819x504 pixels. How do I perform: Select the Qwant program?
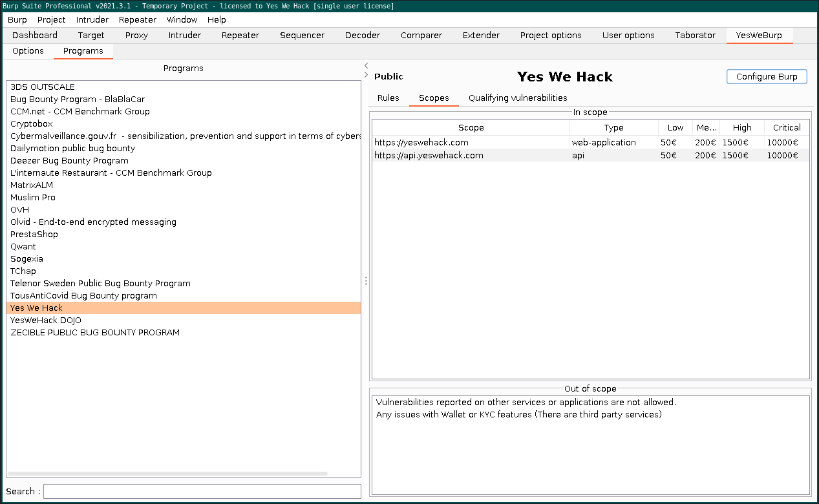184,247
